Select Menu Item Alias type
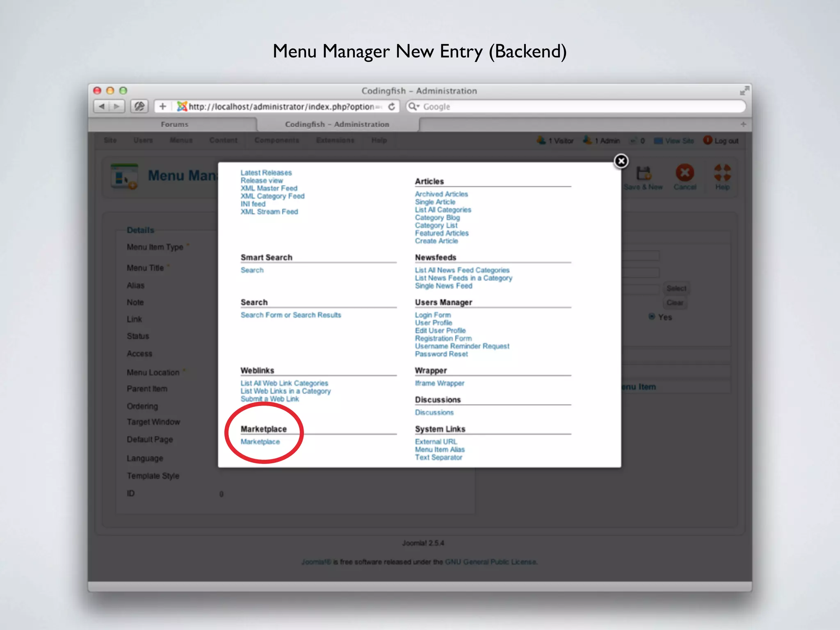The image size is (840, 630). 440,450
